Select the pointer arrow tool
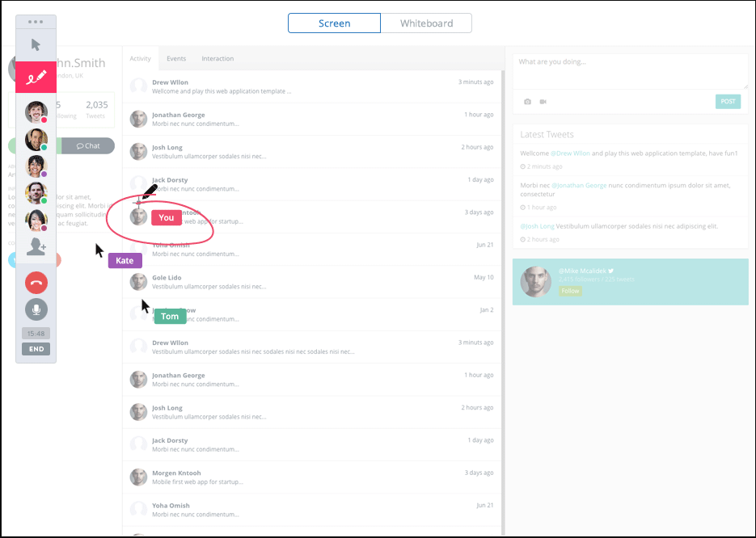 point(36,44)
